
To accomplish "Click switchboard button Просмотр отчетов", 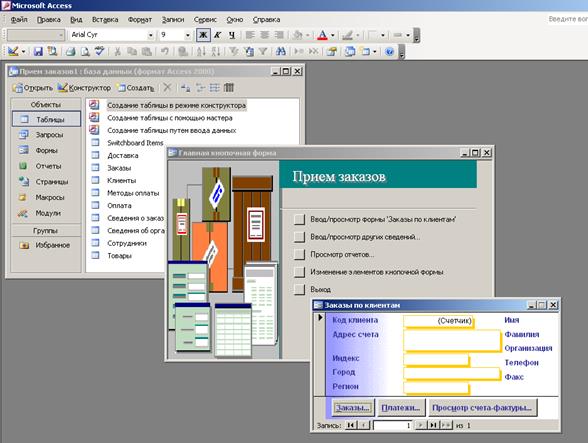I will (x=299, y=254).
